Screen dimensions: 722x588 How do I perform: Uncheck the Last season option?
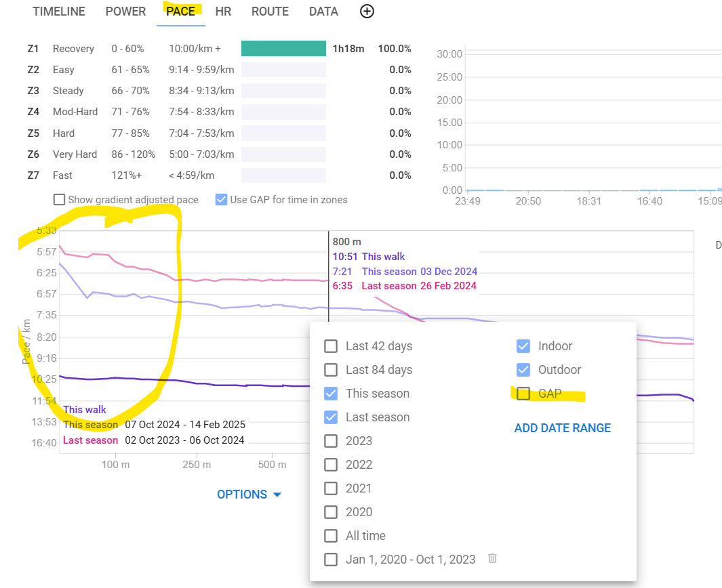coord(331,417)
